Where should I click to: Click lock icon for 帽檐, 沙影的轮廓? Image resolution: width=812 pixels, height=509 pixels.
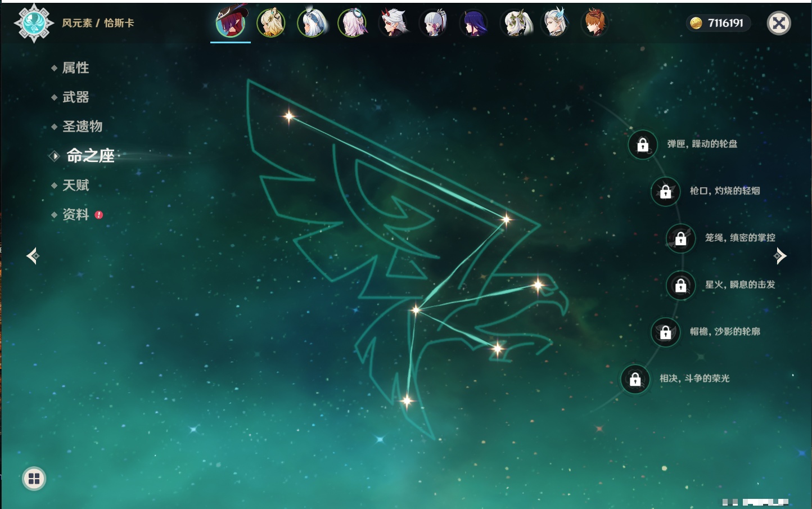pos(666,332)
